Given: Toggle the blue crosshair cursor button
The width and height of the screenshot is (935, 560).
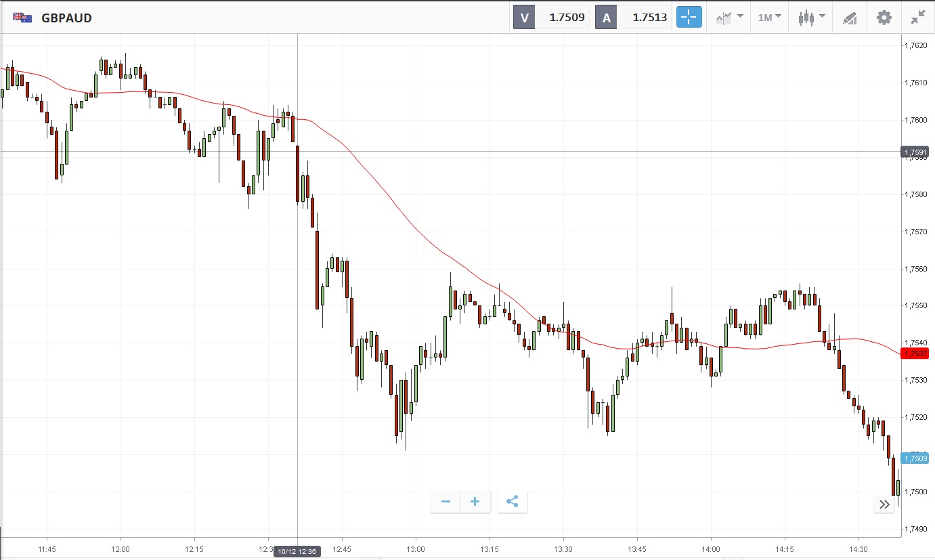Looking at the screenshot, I should coord(689,18).
